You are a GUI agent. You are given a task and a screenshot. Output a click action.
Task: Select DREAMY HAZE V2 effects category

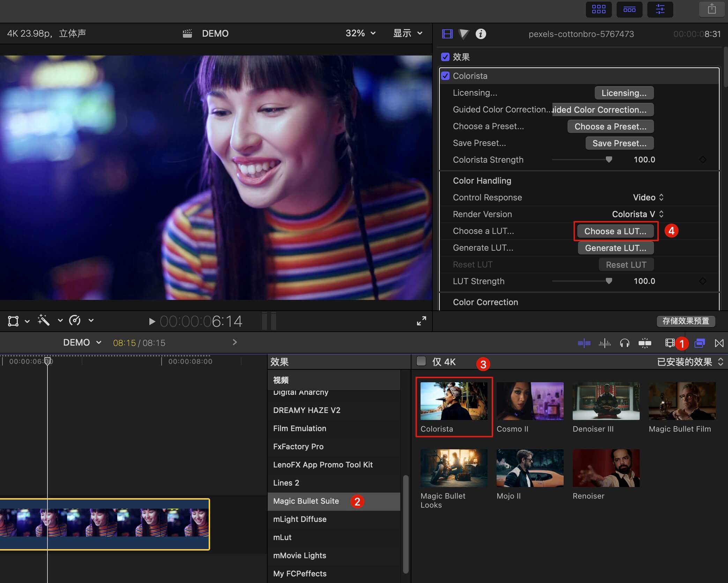(x=334, y=410)
